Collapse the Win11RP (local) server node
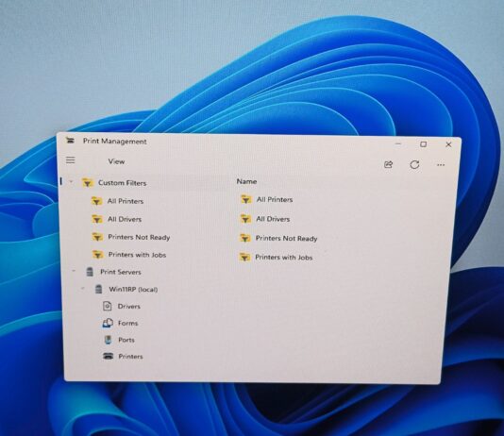Viewport: 504px width, 436px height. (83, 289)
